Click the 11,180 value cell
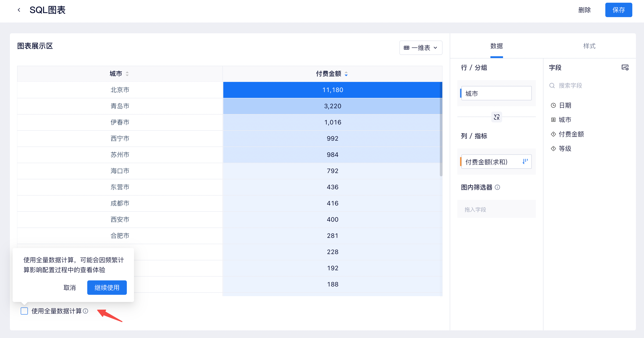The height and width of the screenshot is (338, 644). click(x=333, y=90)
